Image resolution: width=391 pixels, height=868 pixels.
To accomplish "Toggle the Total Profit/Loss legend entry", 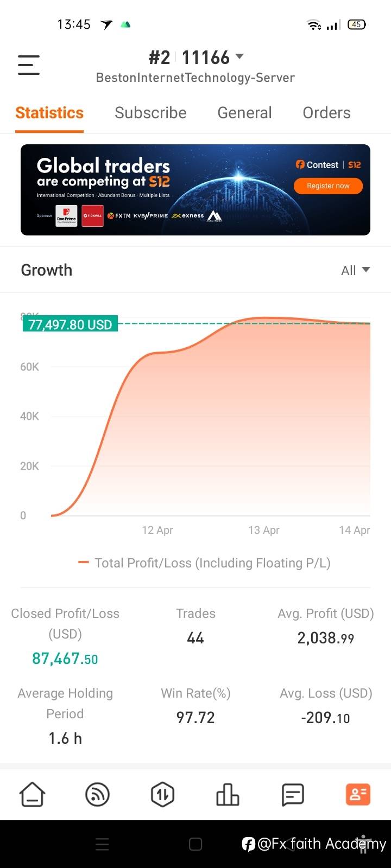I will tap(204, 563).
